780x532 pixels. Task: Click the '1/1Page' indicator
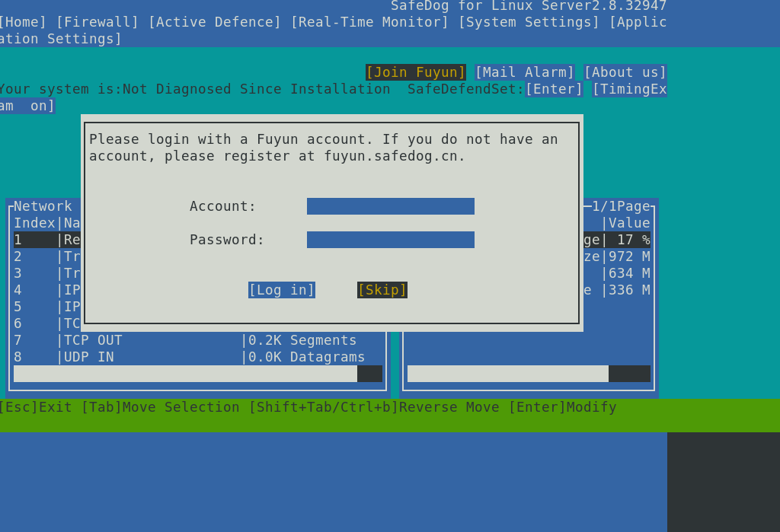621,206
